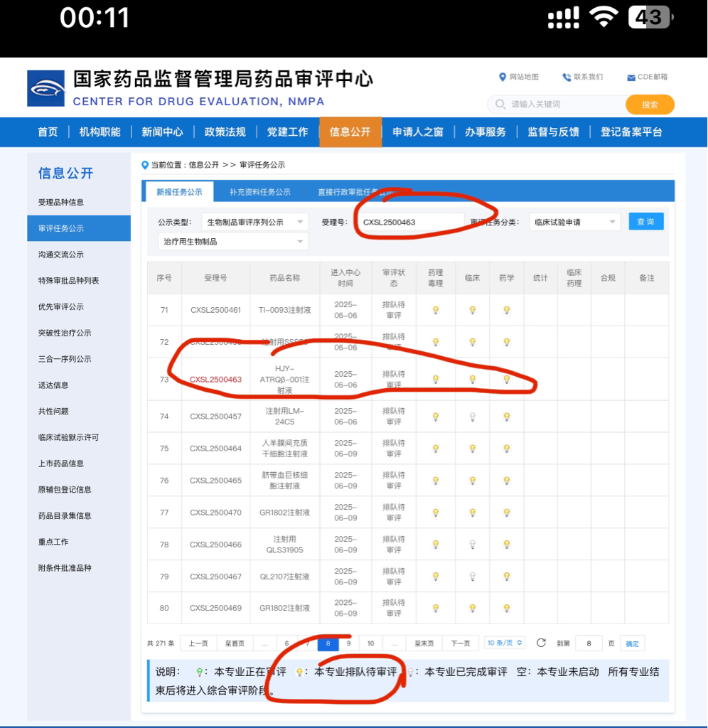Image resolution: width=708 pixels, height=728 pixels.
Task: Go to the previous page with 上一页
Action: (198, 643)
